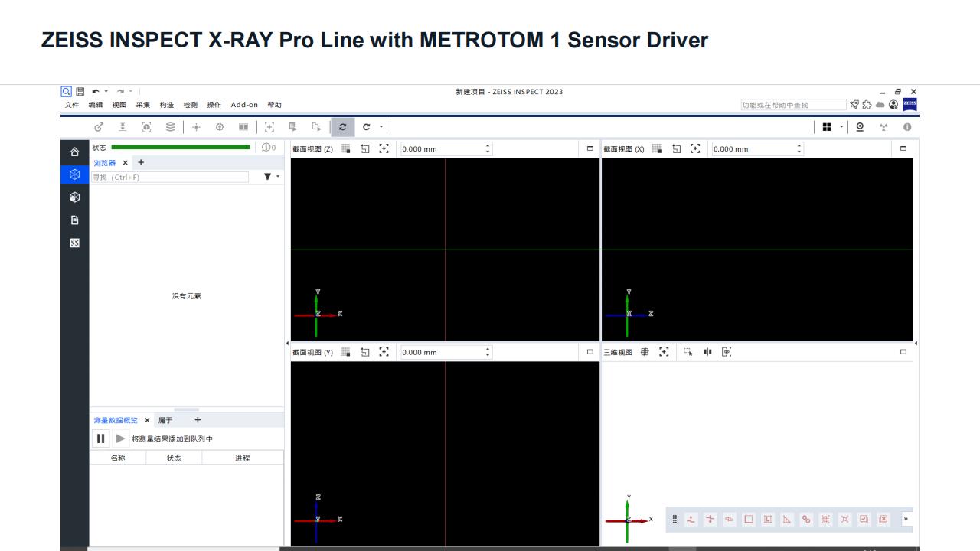
Task: Add a new tab next to 浏览器
Action: coord(141,162)
